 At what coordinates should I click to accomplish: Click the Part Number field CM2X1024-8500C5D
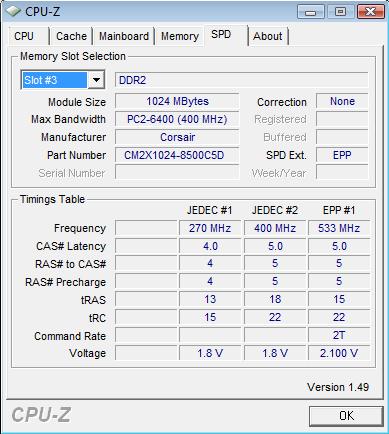[x=177, y=155]
